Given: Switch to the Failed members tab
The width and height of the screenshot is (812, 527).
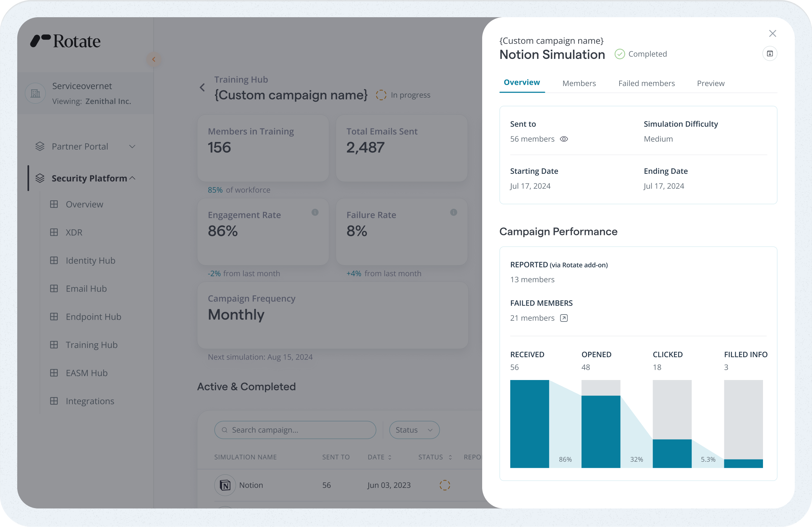Looking at the screenshot, I should tap(646, 83).
